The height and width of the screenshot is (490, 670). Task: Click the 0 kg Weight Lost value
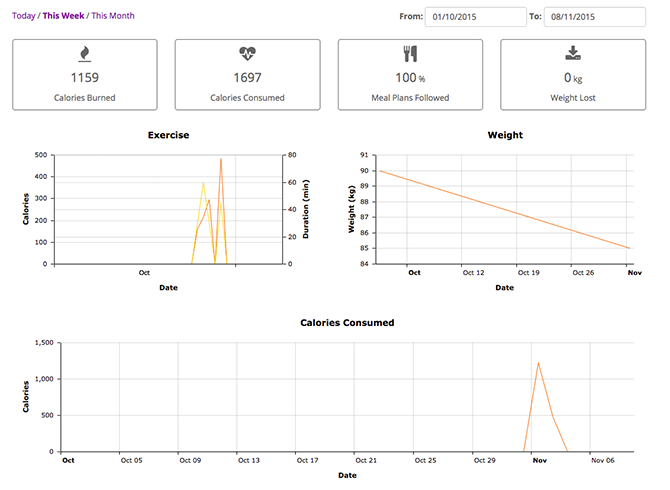573,78
